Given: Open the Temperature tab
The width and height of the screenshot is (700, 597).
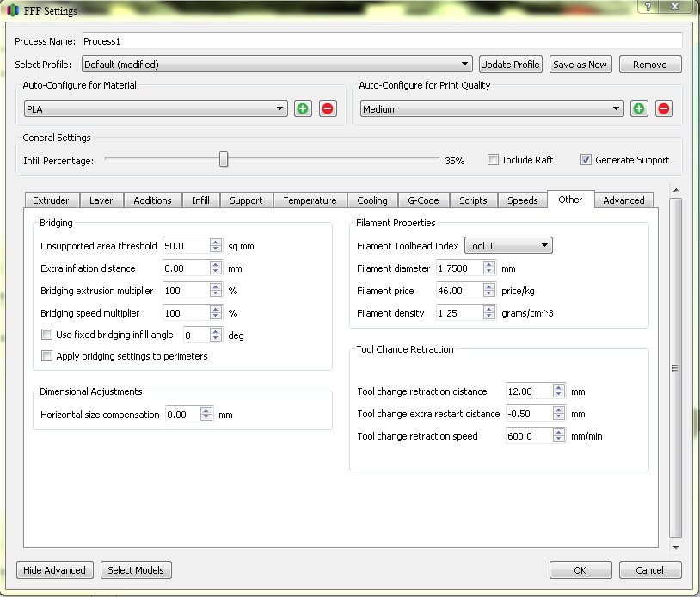Looking at the screenshot, I should [310, 200].
